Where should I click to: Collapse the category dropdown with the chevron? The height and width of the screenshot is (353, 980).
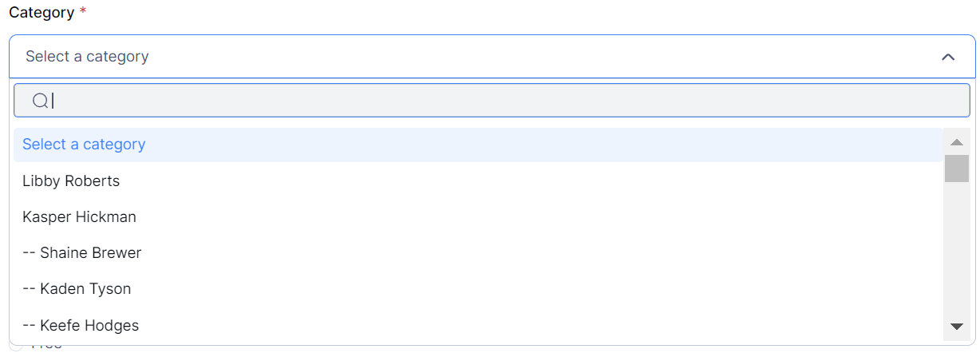pos(948,57)
